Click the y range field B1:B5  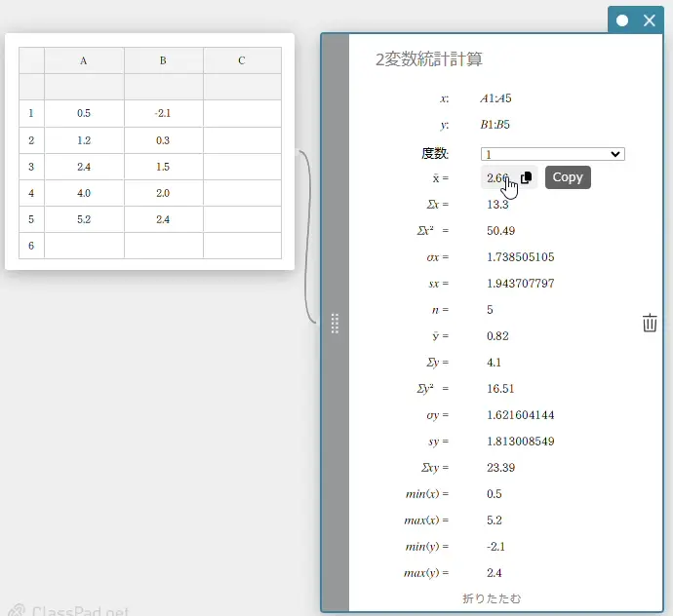point(495,125)
